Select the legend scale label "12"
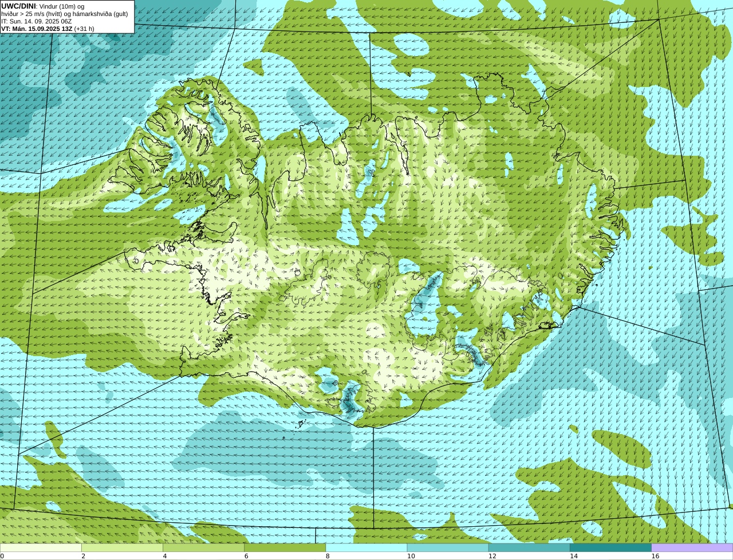 pyautogui.click(x=492, y=556)
